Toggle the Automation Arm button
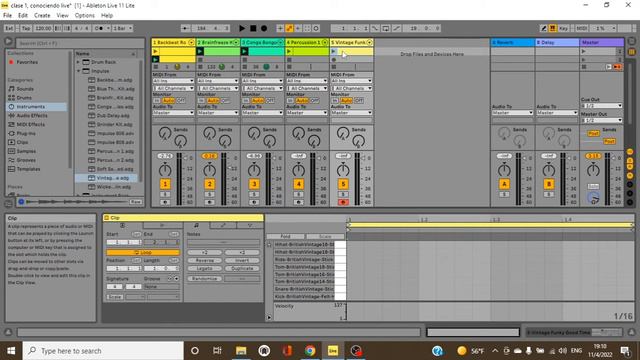The height and width of the screenshot is (360, 640). [289, 28]
